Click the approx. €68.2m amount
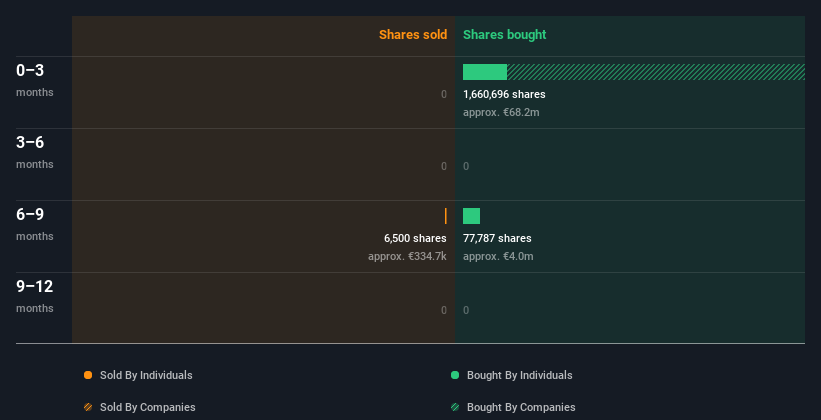Viewport: 821px width, 420px height. [x=501, y=113]
